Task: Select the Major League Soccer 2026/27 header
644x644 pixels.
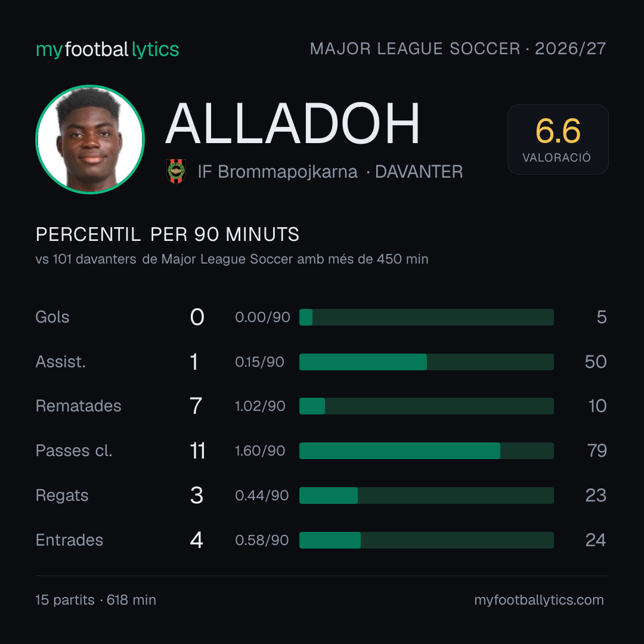Action: (458, 49)
